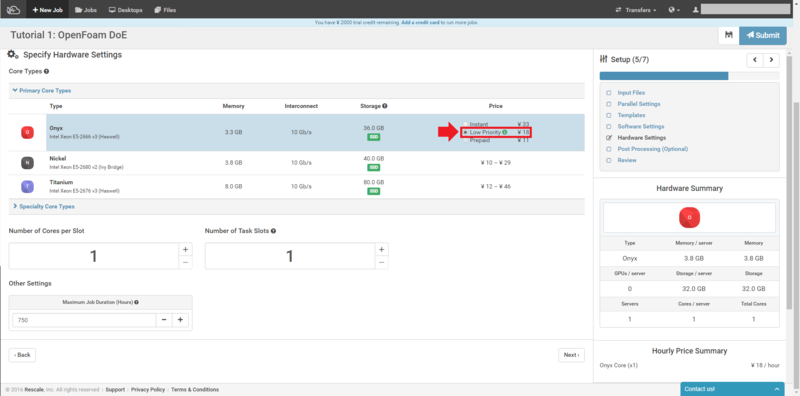Open the Input Files setup step
800x396 pixels.
[631, 93]
